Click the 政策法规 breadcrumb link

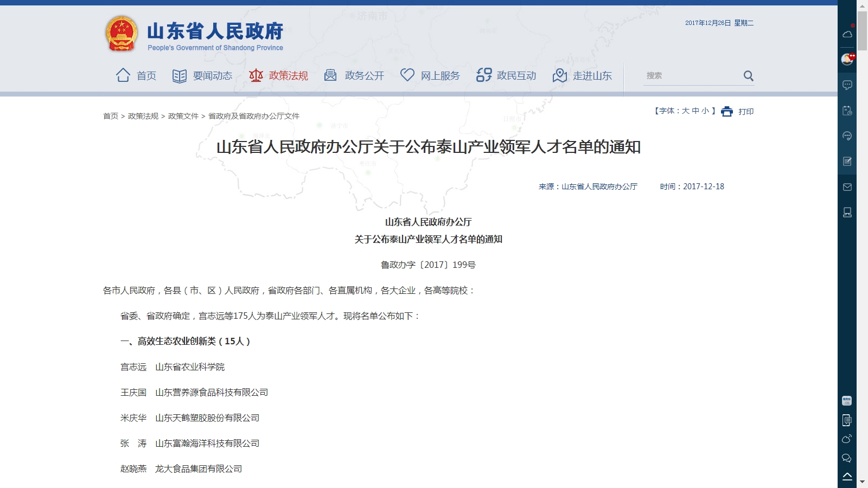coord(143,116)
